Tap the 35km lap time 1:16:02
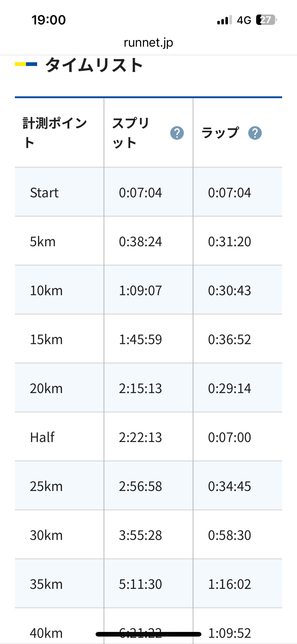The image size is (297, 644). pos(230,584)
